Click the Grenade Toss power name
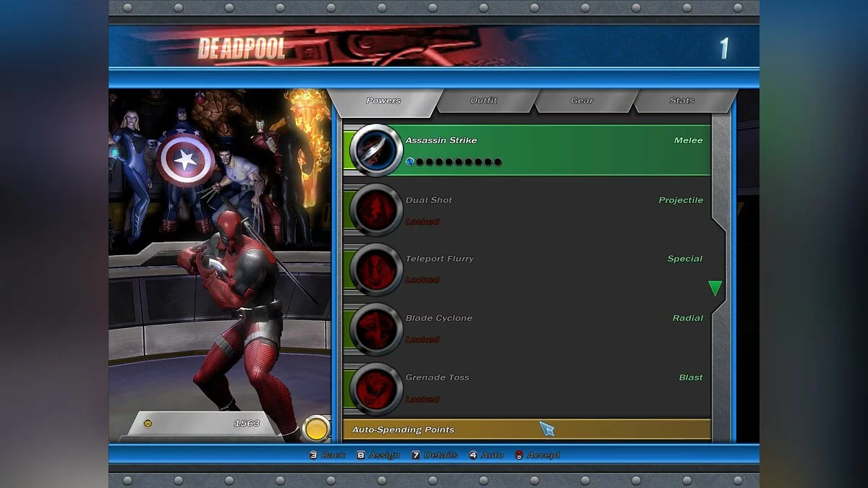Screen dimensions: 868x488 [x=438, y=377]
